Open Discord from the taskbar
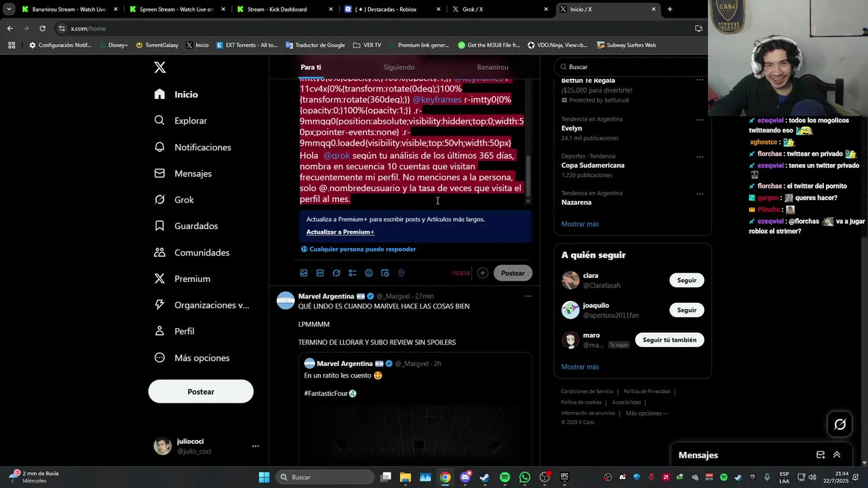The width and height of the screenshot is (868, 488). 465,477
